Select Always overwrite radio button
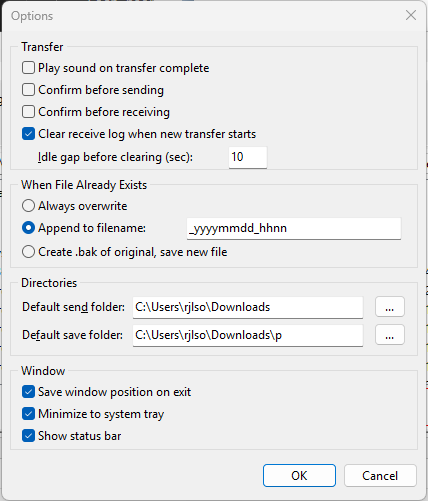The image size is (428, 501). point(28,206)
